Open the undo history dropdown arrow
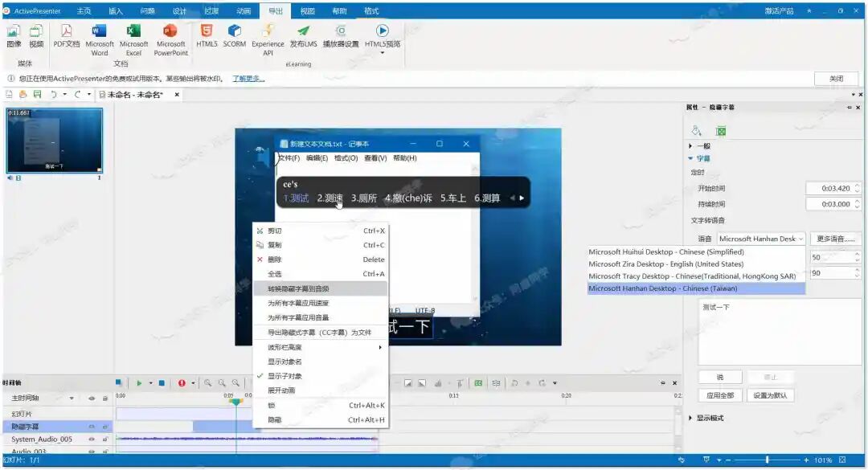Image resolution: width=868 pixels, height=470 pixels. coord(65,95)
